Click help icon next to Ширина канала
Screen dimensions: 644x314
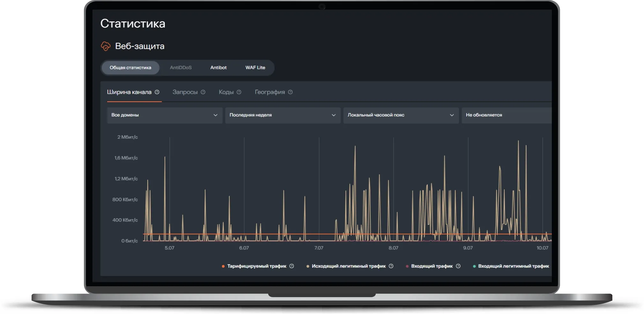157,92
